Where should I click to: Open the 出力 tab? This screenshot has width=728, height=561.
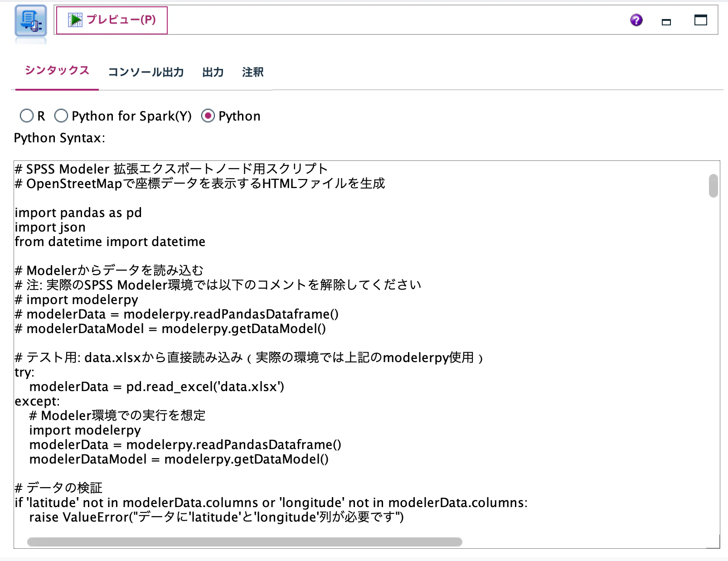213,72
